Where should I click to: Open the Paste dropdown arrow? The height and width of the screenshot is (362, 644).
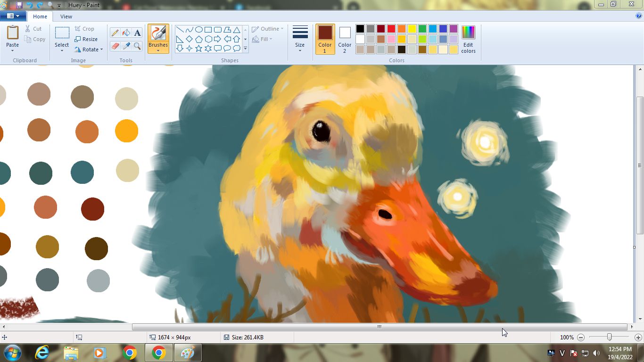(x=13, y=50)
